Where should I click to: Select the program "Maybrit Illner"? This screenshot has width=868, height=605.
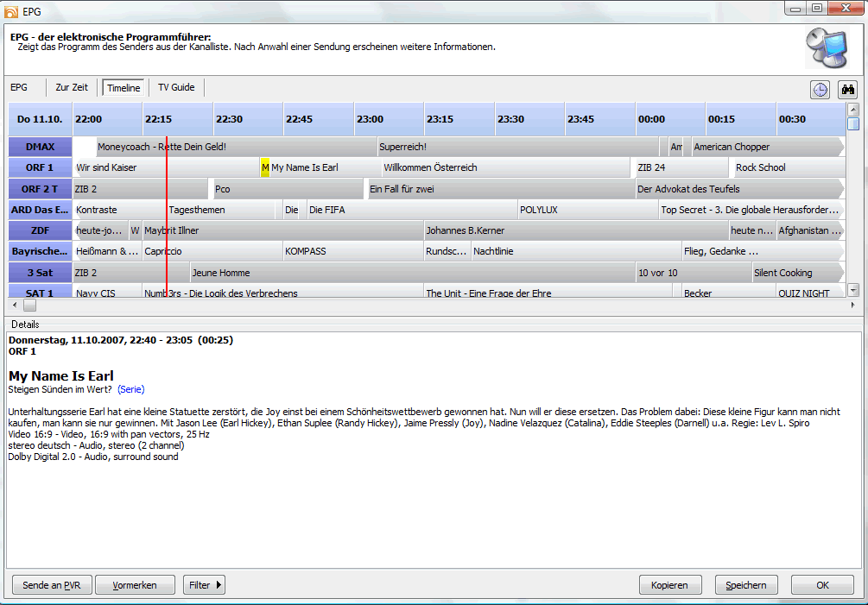click(x=283, y=230)
